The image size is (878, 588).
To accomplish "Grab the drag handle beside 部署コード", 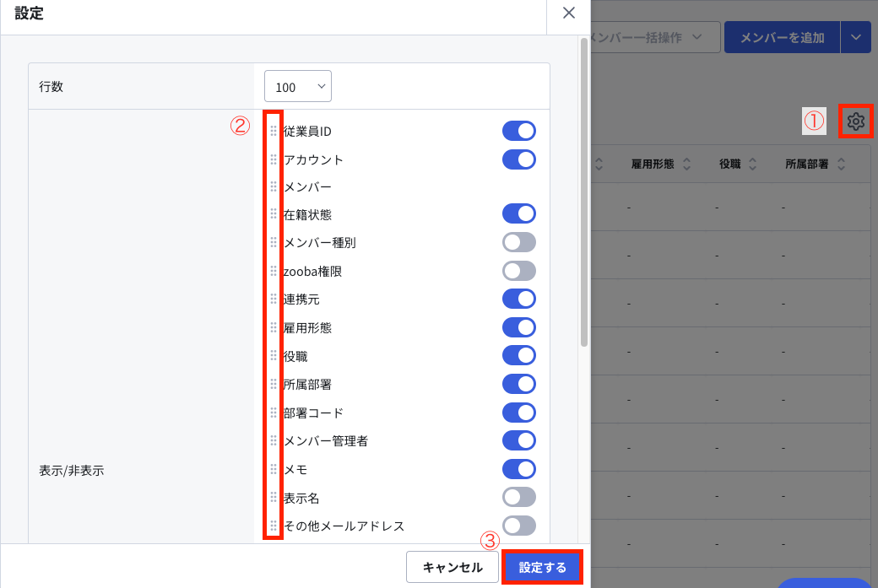I will tap(274, 413).
